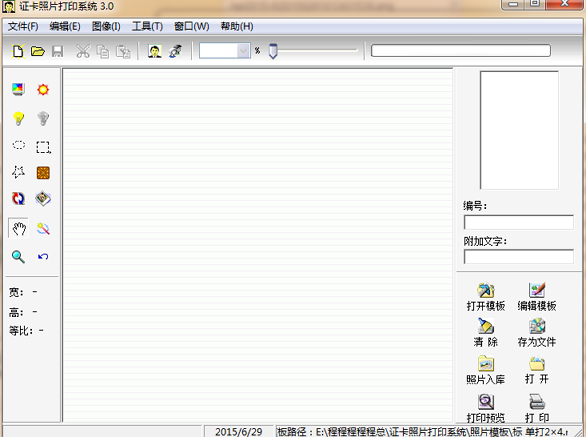Open the 帮助(H) menu
586x437 pixels.
click(237, 26)
